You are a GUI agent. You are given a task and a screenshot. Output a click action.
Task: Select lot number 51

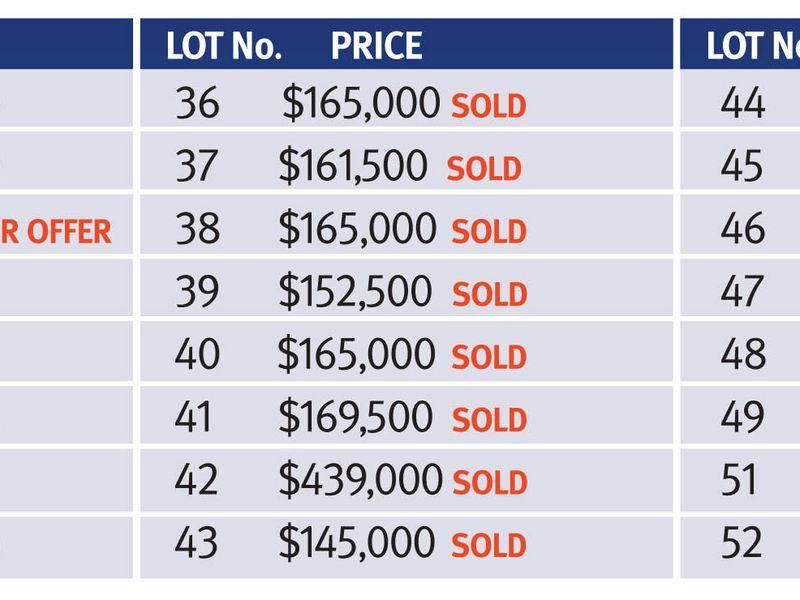click(x=739, y=479)
